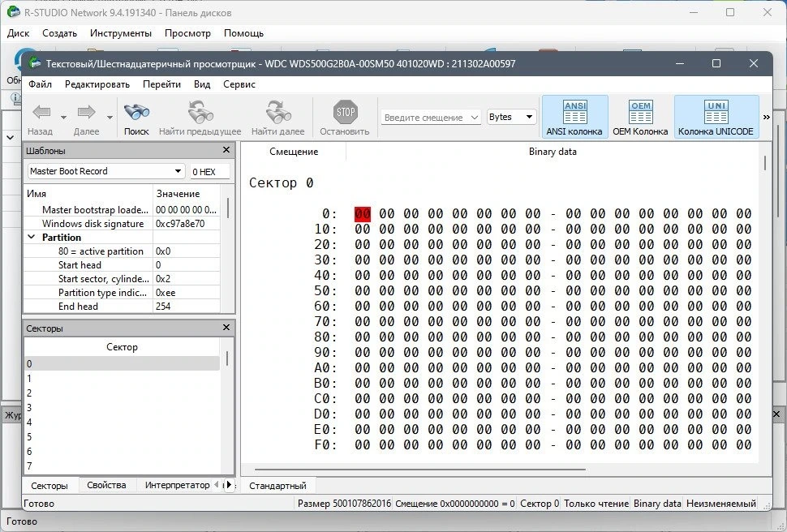The width and height of the screenshot is (787, 532).
Task: Click the 0xee partition type value
Action: (166, 292)
